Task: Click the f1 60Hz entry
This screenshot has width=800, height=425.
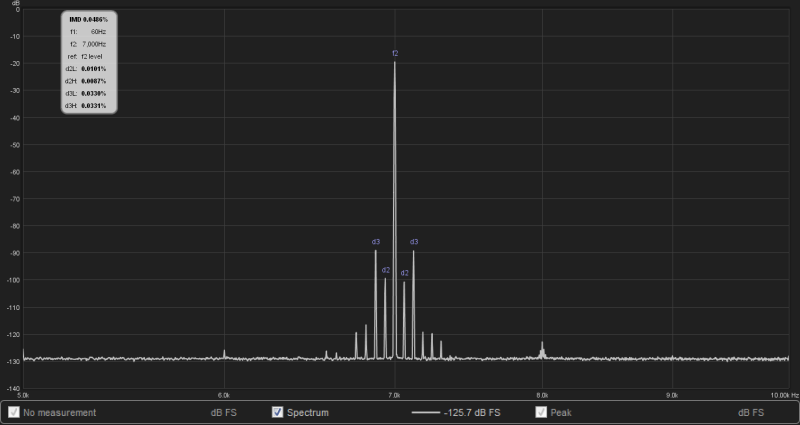Action: pos(89,32)
